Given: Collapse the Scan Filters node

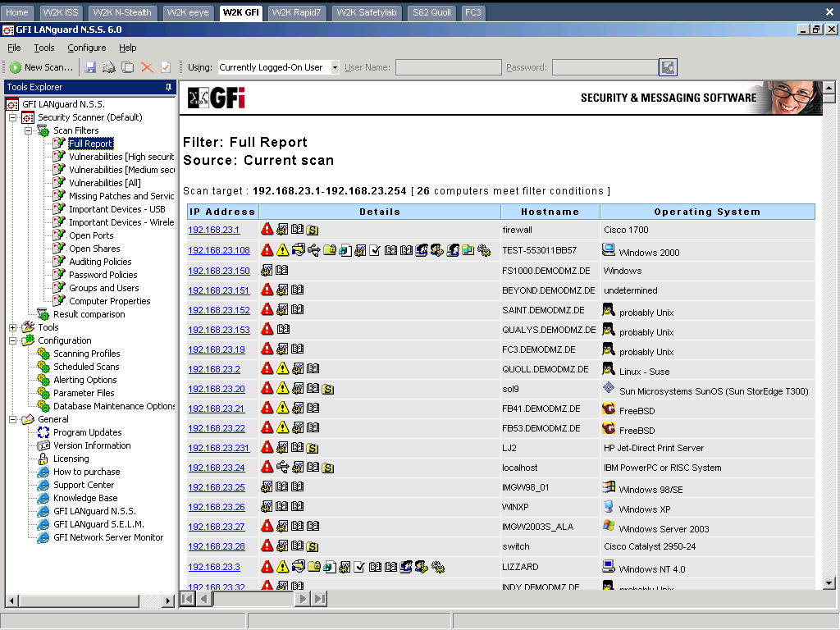Looking at the screenshot, I should point(29,130).
